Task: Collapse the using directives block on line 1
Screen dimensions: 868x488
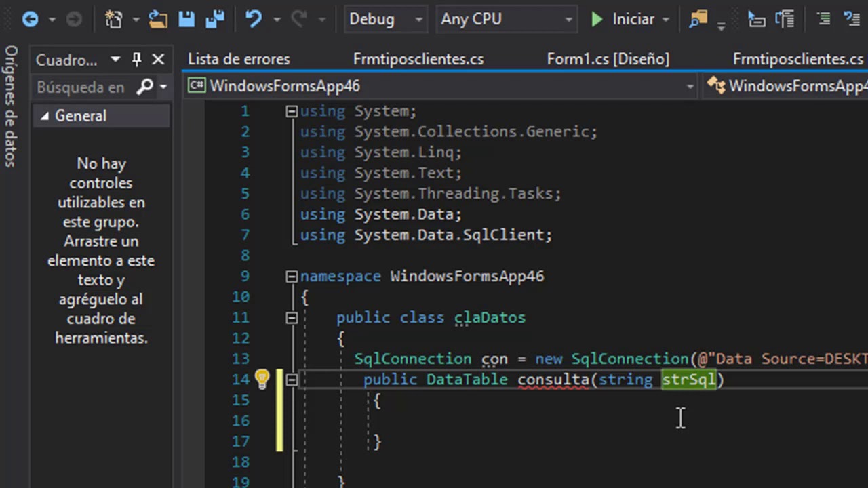Action: [292, 111]
